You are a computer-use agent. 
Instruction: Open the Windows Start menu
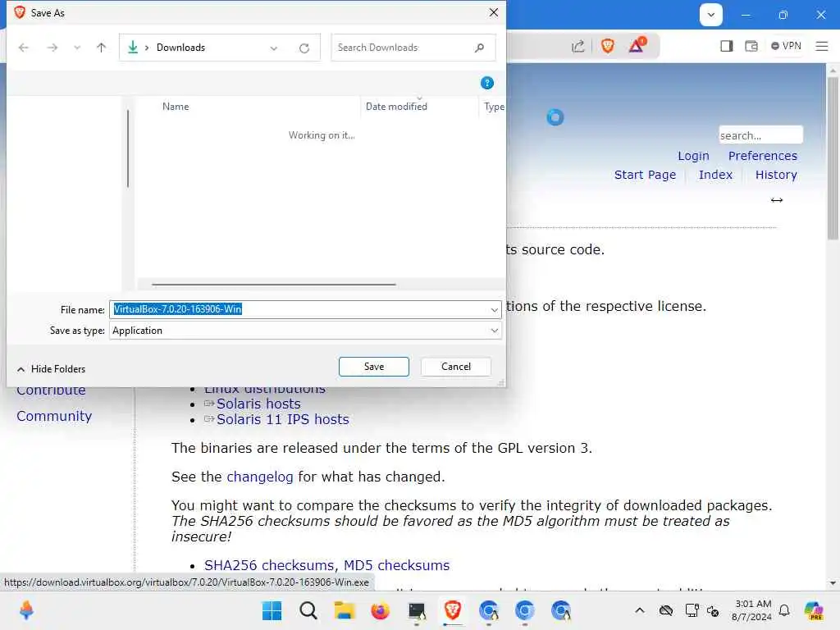click(272, 610)
